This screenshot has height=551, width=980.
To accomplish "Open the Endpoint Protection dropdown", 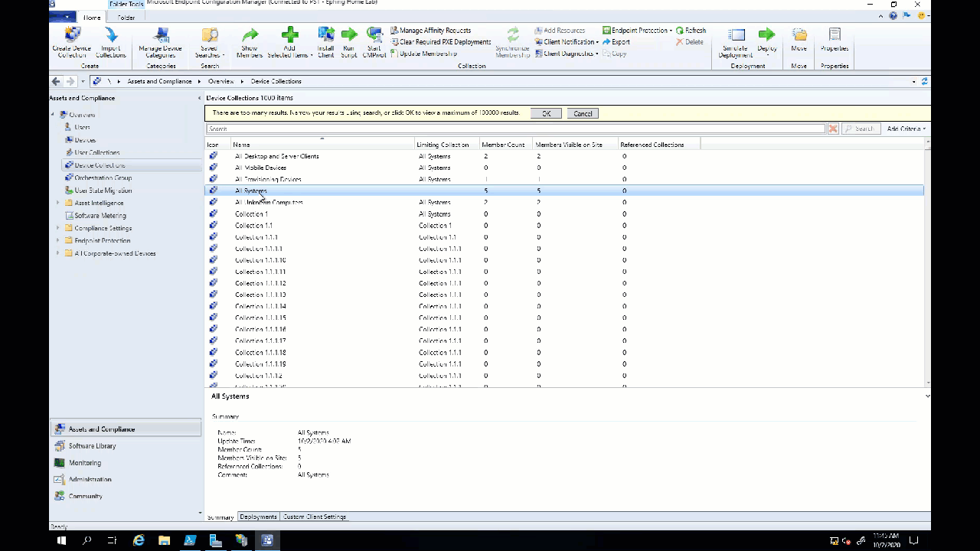I will pos(637,31).
